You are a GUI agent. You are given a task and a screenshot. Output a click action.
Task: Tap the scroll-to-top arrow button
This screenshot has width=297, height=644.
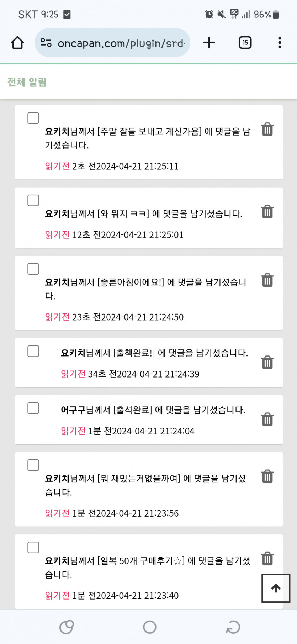[276, 588]
